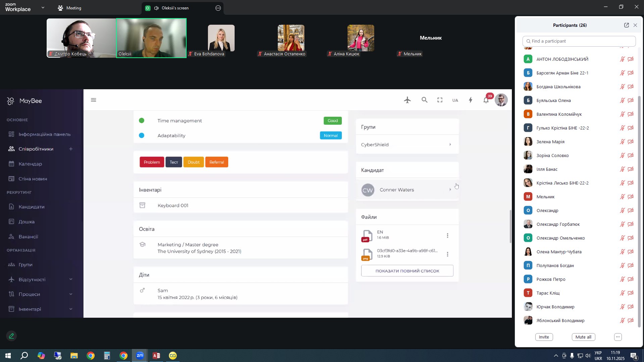Open the hamburger menu in MayBee
Image resolution: width=644 pixels, height=362 pixels.
94,100
